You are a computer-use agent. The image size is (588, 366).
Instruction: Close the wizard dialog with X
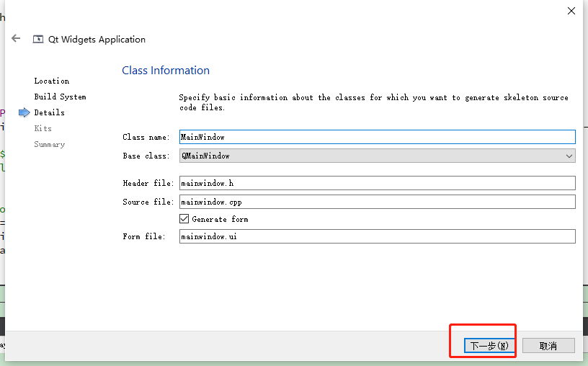pos(571,11)
